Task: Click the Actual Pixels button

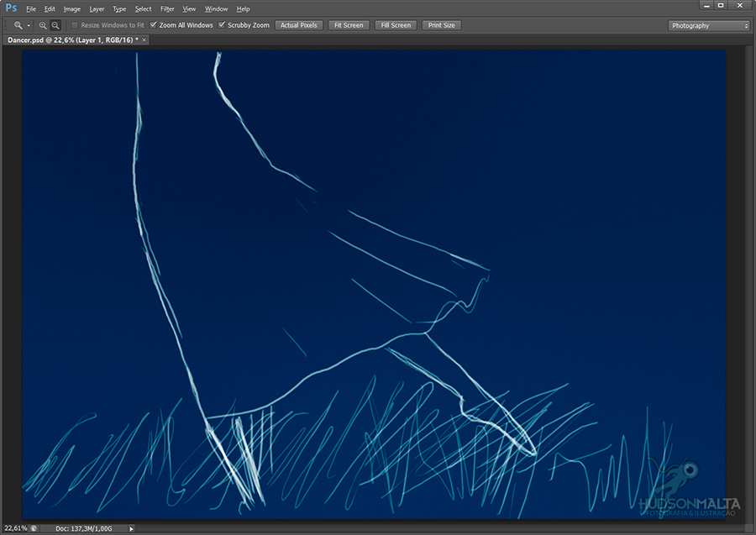Action: pyautogui.click(x=299, y=25)
